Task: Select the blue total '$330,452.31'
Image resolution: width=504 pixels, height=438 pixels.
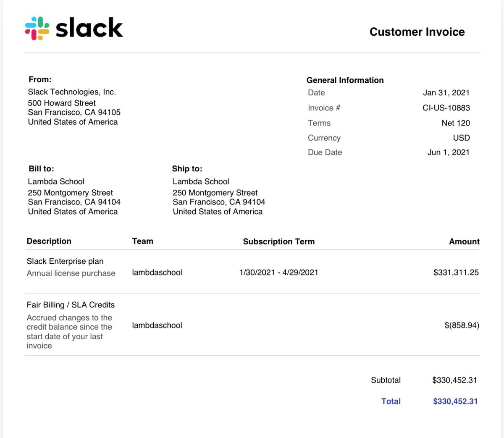Action: coord(455,401)
